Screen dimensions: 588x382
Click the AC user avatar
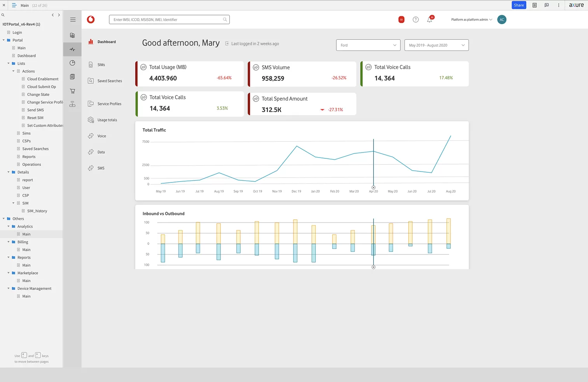click(502, 20)
